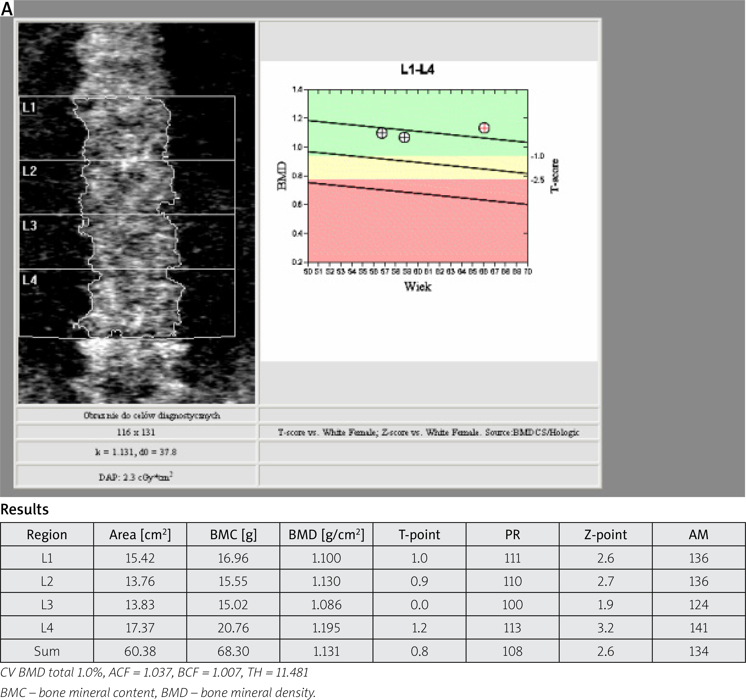Select the L4 vertebra region label
The image size is (746, 700).
(29, 280)
